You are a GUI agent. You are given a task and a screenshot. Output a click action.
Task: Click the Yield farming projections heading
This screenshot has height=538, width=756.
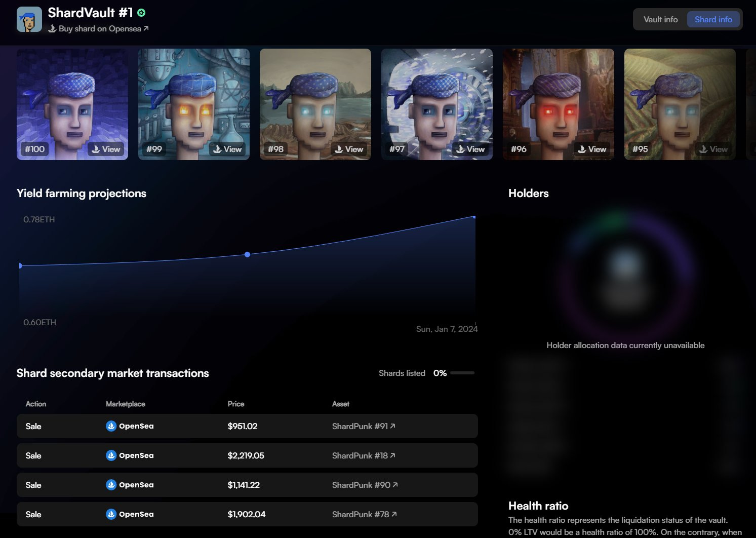coord(82,193)
